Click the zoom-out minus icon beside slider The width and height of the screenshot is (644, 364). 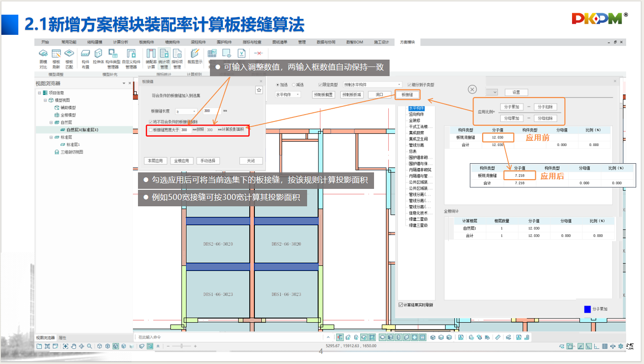[168, 346]
